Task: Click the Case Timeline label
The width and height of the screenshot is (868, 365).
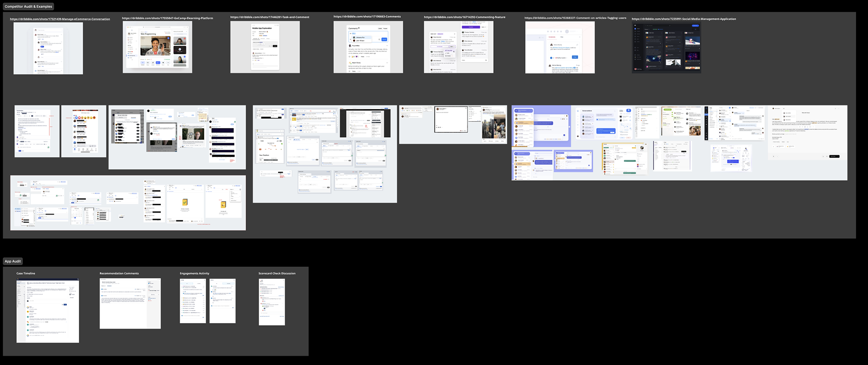Action: tap(26, 273)
